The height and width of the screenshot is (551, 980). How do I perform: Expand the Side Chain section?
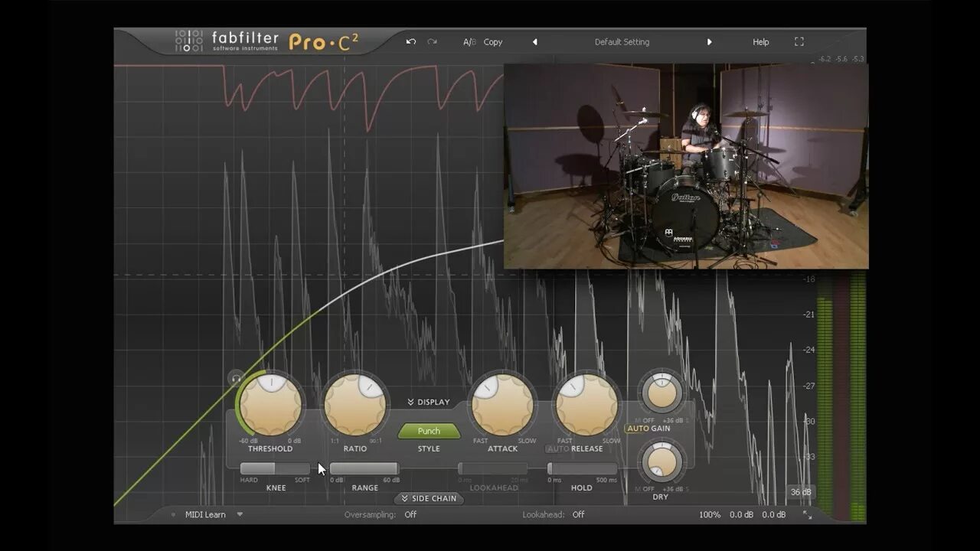coord(429,498)
